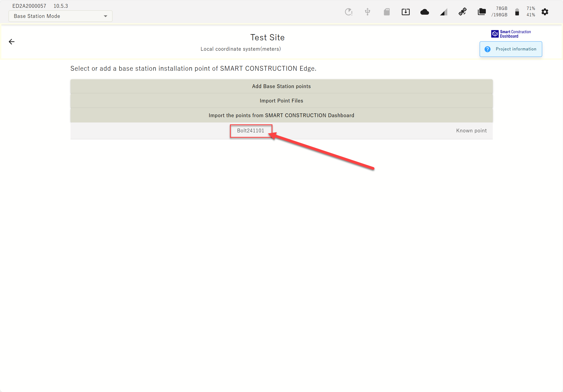This screenshot has width=563, height=392.
Task: Open the satellite GNSS status icon
Action: 463,12
